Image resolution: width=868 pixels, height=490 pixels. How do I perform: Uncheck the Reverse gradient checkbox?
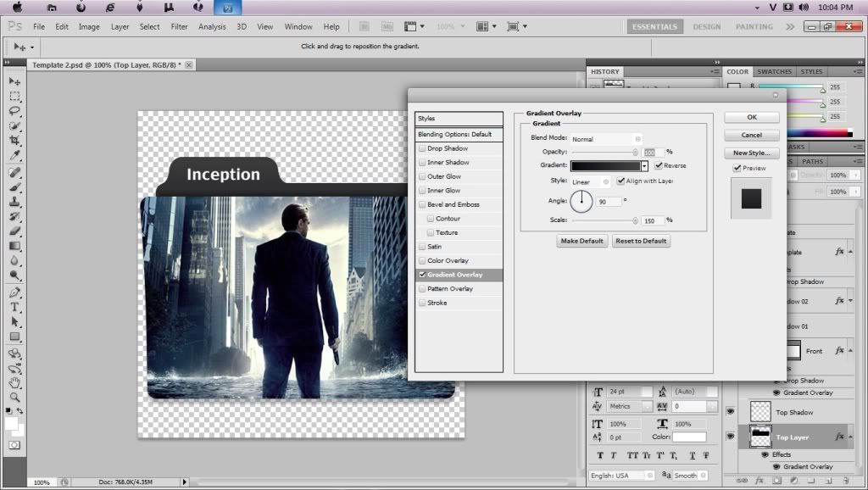(x=658, y=165)
